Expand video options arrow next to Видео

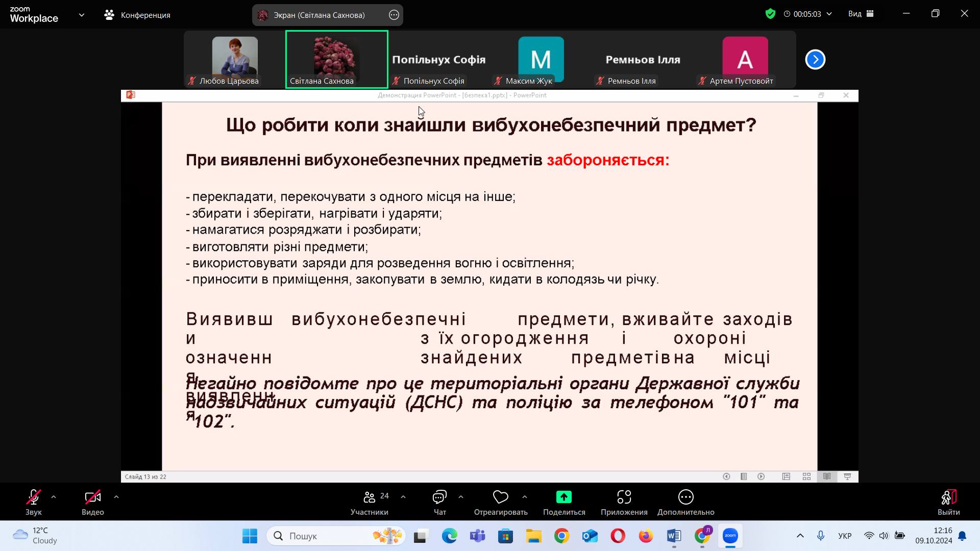click(116, 497)
